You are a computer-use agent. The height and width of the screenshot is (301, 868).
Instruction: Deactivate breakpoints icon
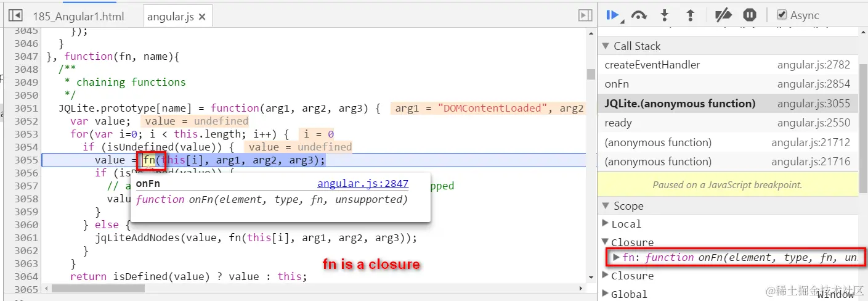[x=723, y=15]
